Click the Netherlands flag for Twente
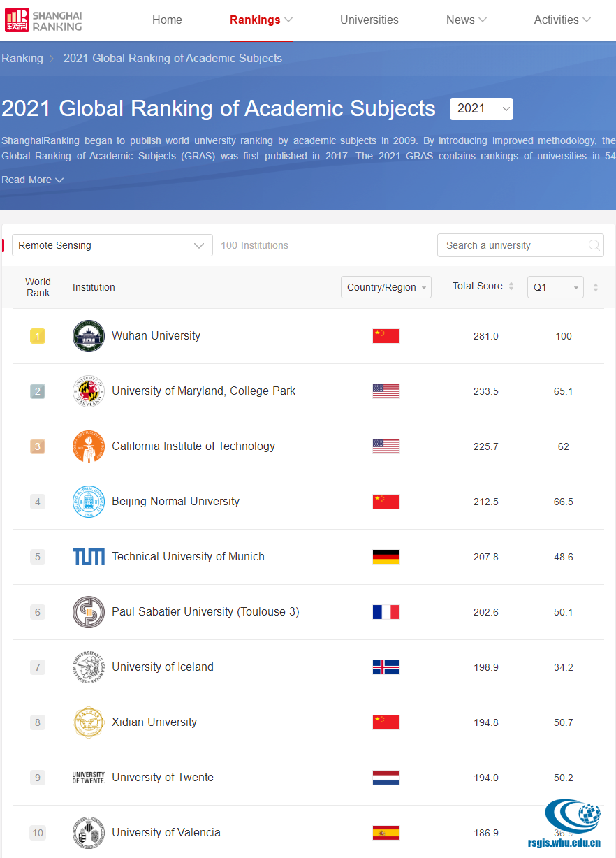Image resolution: width=616 pixels, height=858 pixels. 386,778
